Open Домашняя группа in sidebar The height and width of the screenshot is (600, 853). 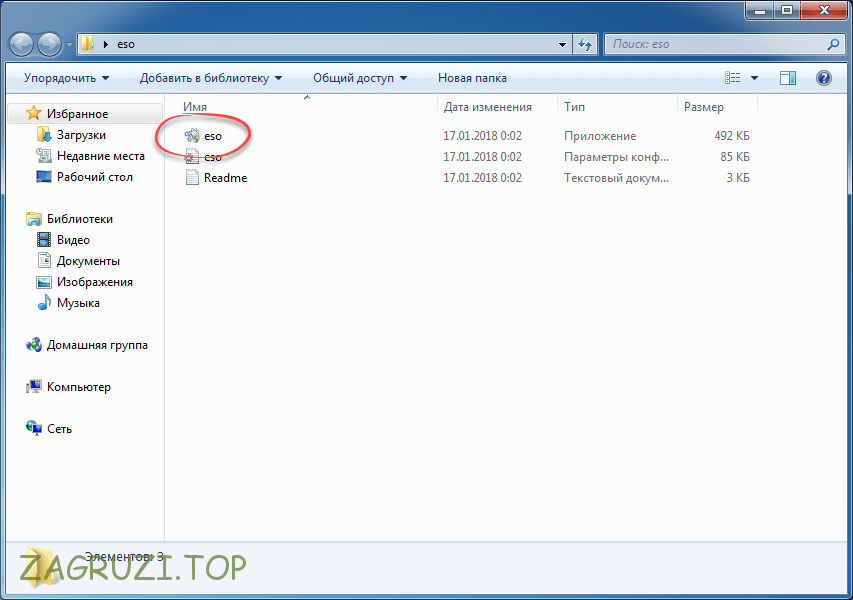[x=97, y=345]
